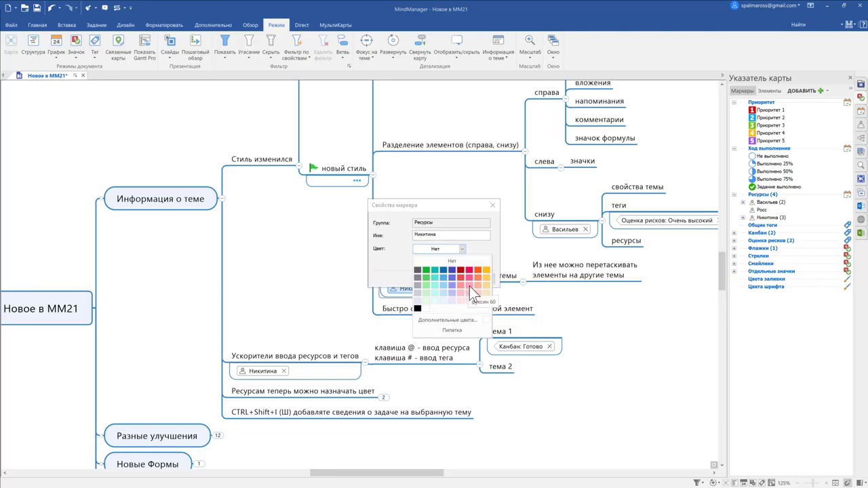Expand the Флажки (1) group

(734, 248)
